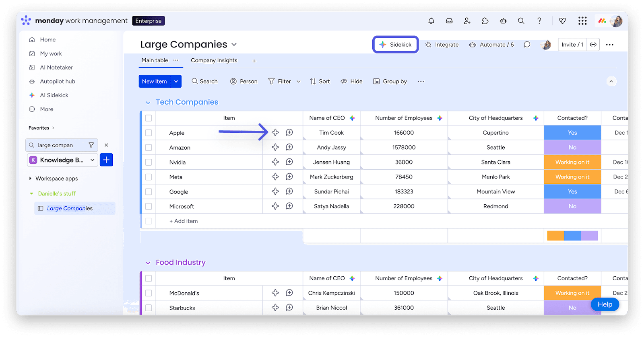
Task: Open the conversation icon in Apple row
Action: tap(289, 132)
